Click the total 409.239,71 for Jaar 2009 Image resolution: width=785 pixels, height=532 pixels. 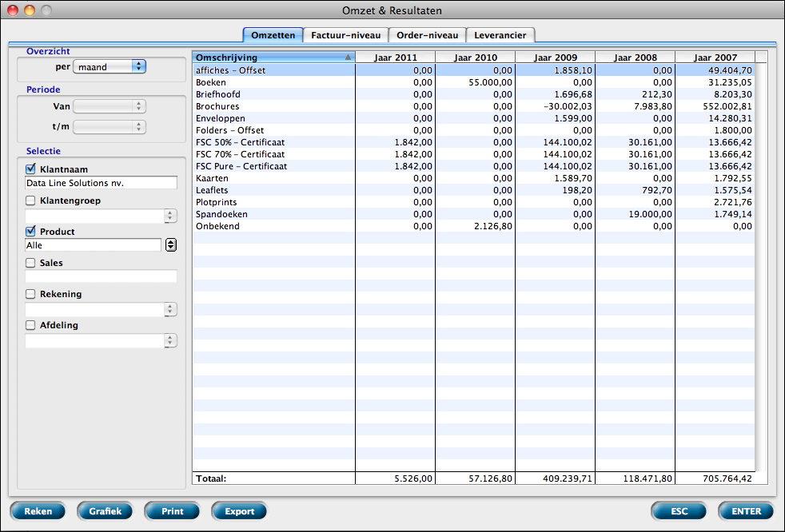point(568,478)
